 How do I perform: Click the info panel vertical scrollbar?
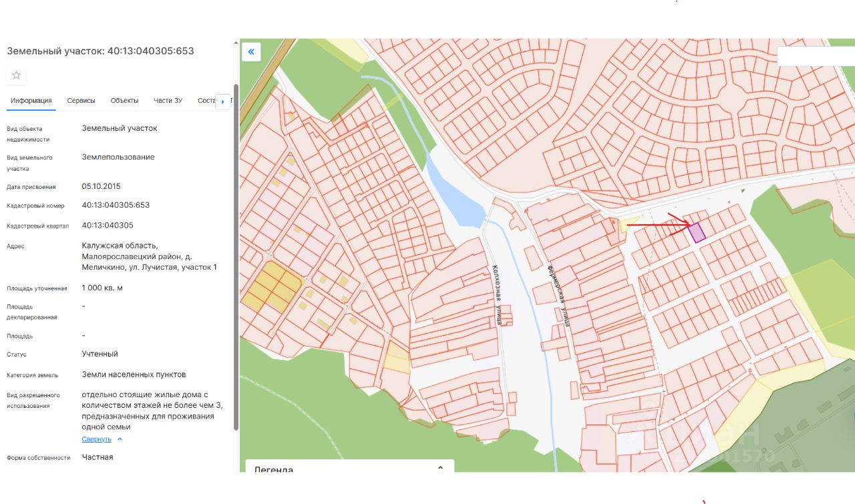tap(236, 257)
